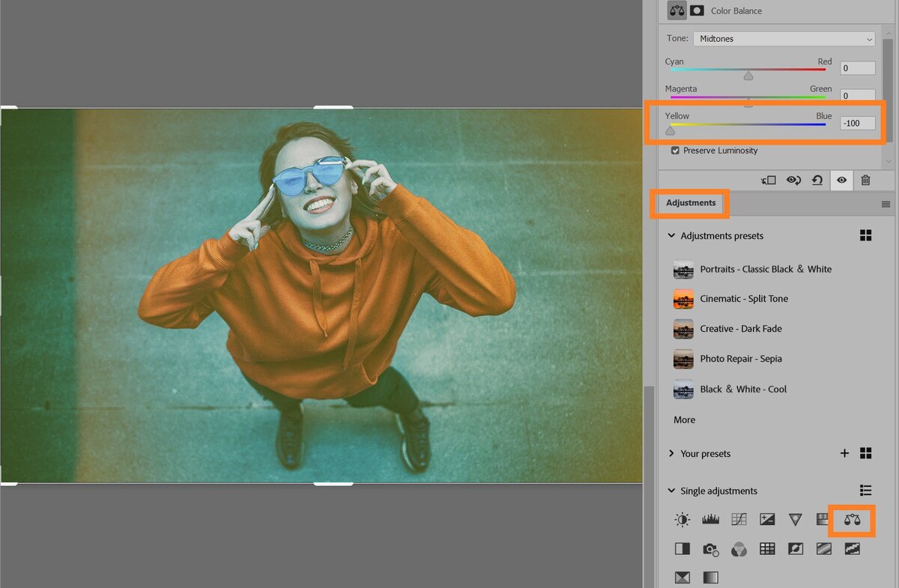This screenshot has width=899, height=588.
Task: Add a Black & White adjustment icon
Action: pos(682,549)
